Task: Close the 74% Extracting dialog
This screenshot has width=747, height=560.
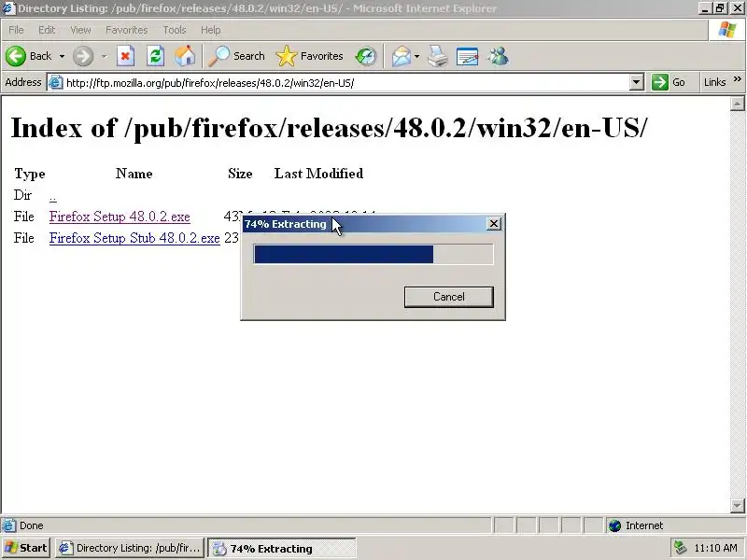Action: point(494,224)
